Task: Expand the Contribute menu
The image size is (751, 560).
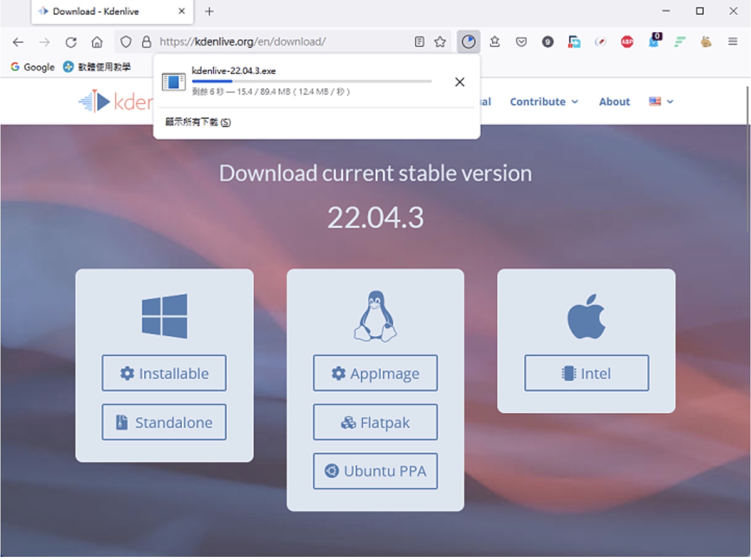Action: coord(544,101)
